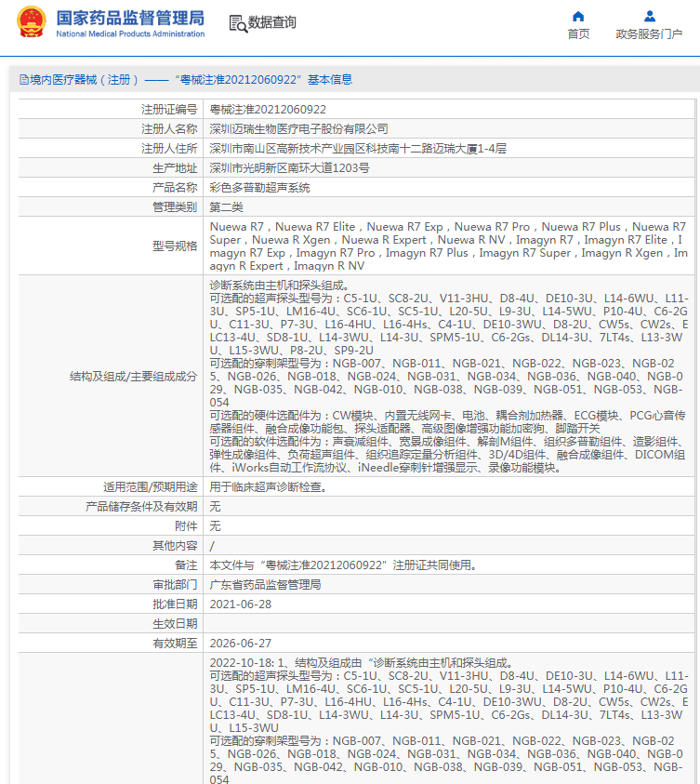Click the 政务服务门户 user icon

650,16
